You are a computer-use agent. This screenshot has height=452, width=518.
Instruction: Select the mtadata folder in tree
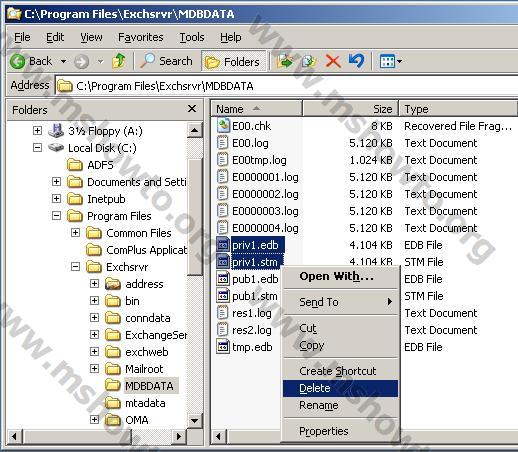point(135,403)
